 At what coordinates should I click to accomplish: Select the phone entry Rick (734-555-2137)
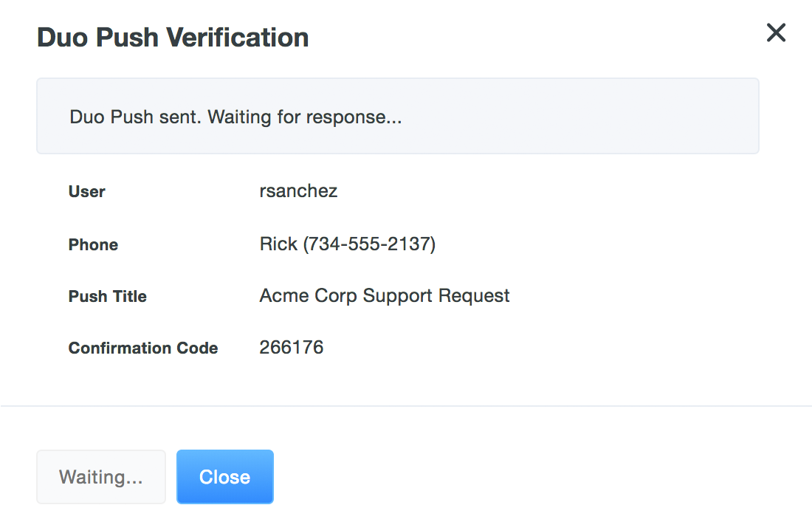[347, 244]
